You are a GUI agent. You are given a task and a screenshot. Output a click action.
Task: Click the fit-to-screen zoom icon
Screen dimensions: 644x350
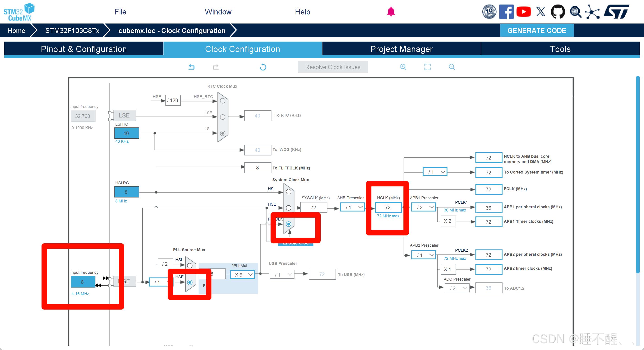pos(428,67)
